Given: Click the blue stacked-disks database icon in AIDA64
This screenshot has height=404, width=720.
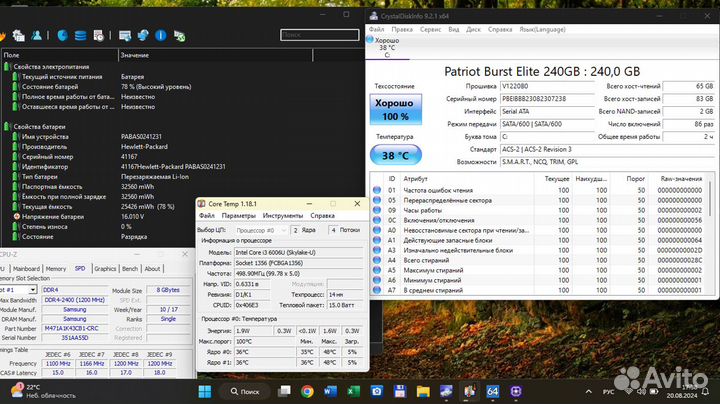Looking at the screenshot, I should coord(80,35).
